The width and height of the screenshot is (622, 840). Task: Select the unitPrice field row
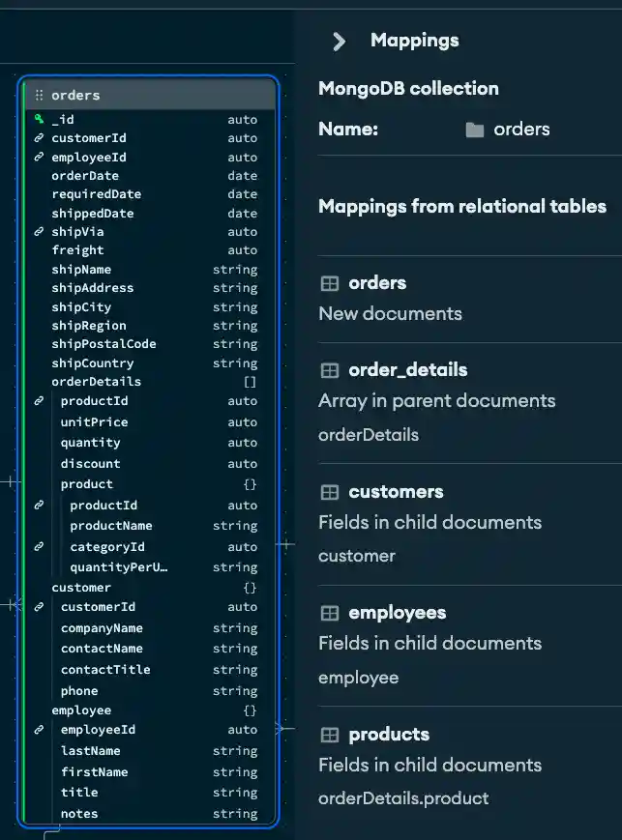click(150, 422)
